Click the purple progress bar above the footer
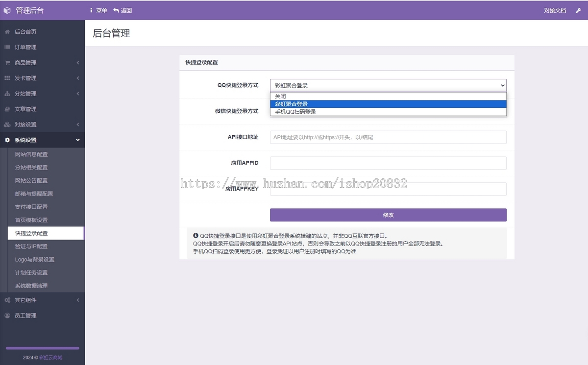Image resolution: width=588 pixels, height=365 pixels. click(x=43, y=348)
